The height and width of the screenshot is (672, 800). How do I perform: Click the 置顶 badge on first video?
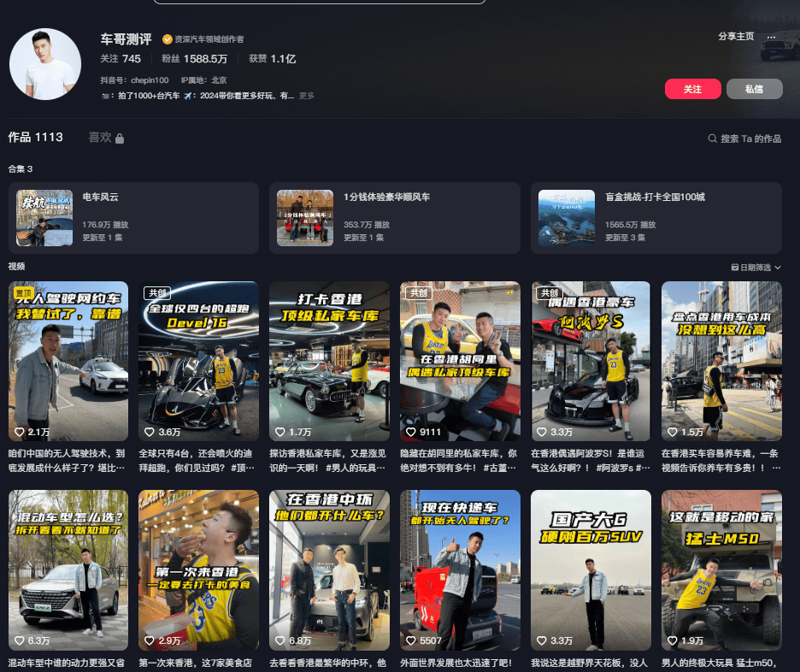point(23,292)
